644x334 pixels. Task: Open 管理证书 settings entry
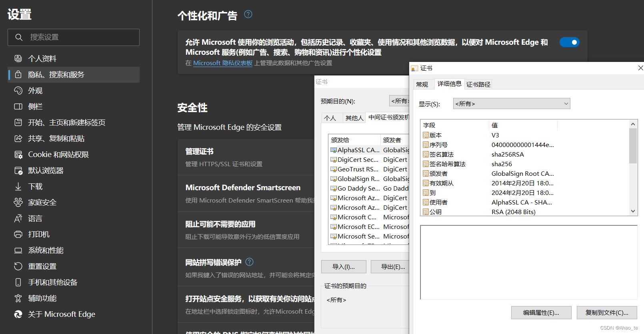point(246,157)
